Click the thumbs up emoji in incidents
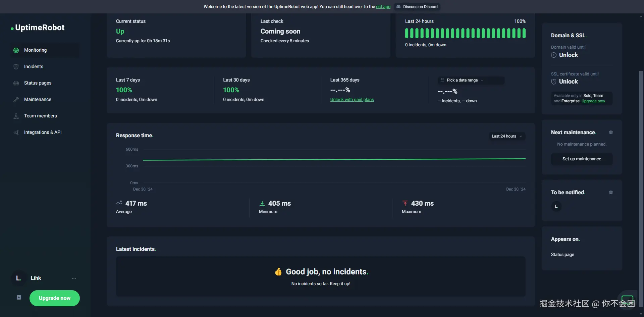 278,272
